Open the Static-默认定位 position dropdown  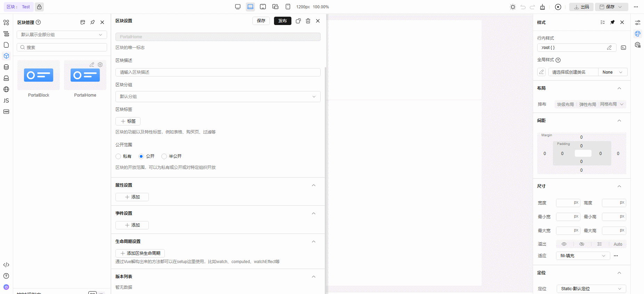pyautogui.click(x=591, y=289)
